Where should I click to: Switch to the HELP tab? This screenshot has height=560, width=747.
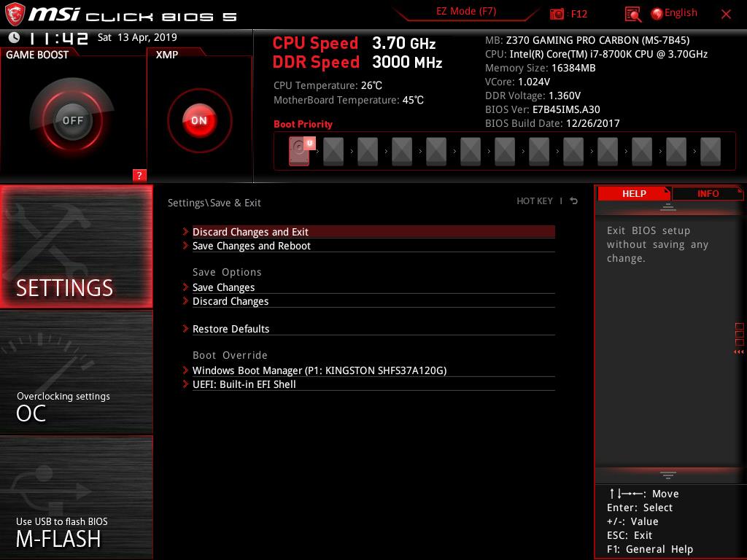click(x=634, y=193)
